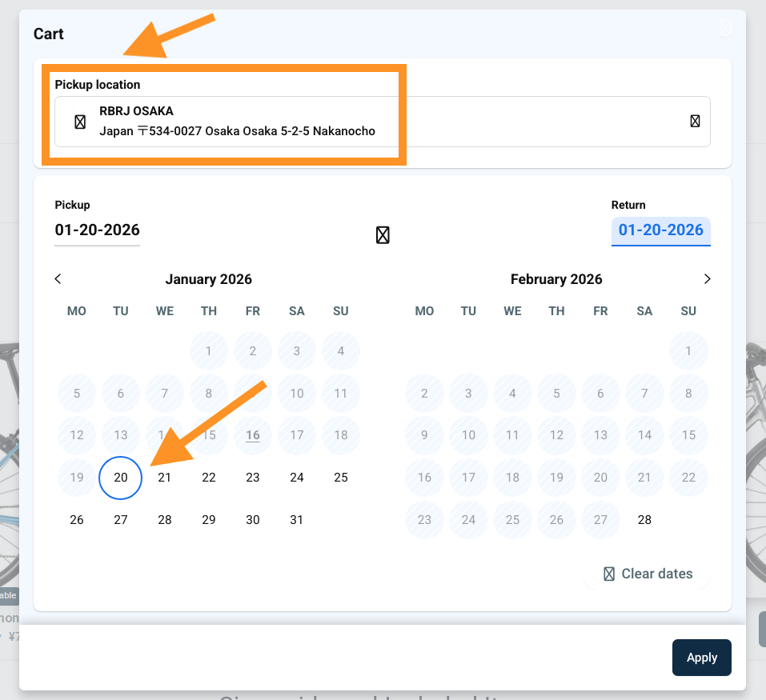Select the Pickup date field
Screen dimensions: 766x700
tap(97, 230)
